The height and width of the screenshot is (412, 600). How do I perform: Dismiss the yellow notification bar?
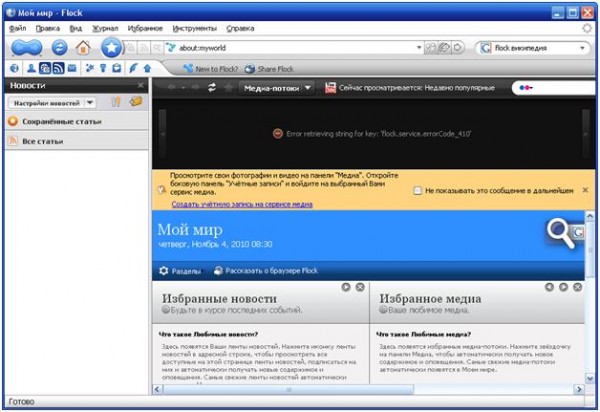click(585, 190)
